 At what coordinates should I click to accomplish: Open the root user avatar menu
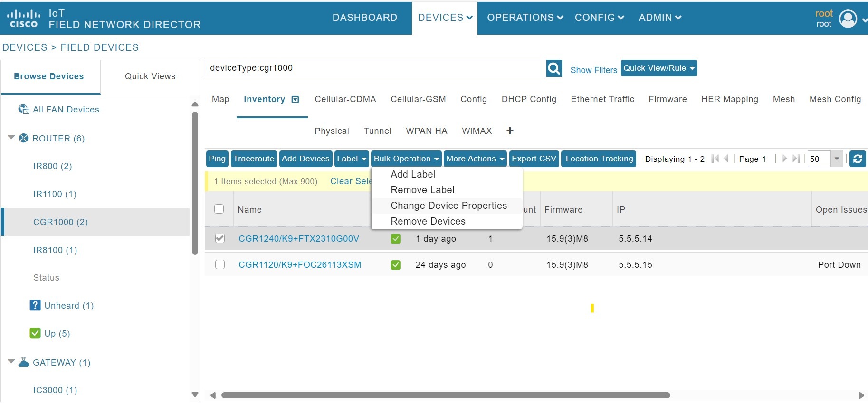tap(848, 19)
